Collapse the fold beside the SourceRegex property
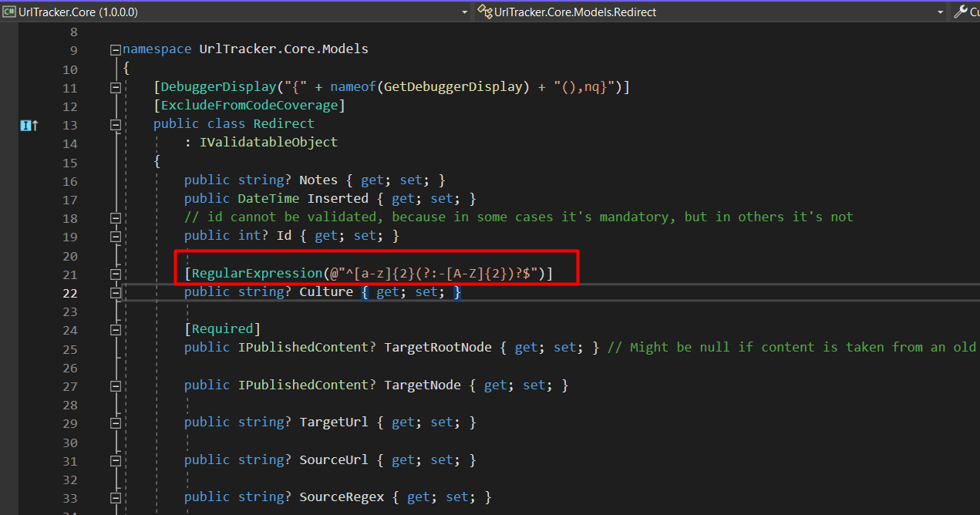This screenshot has width=980, height=515. point(116,496)
